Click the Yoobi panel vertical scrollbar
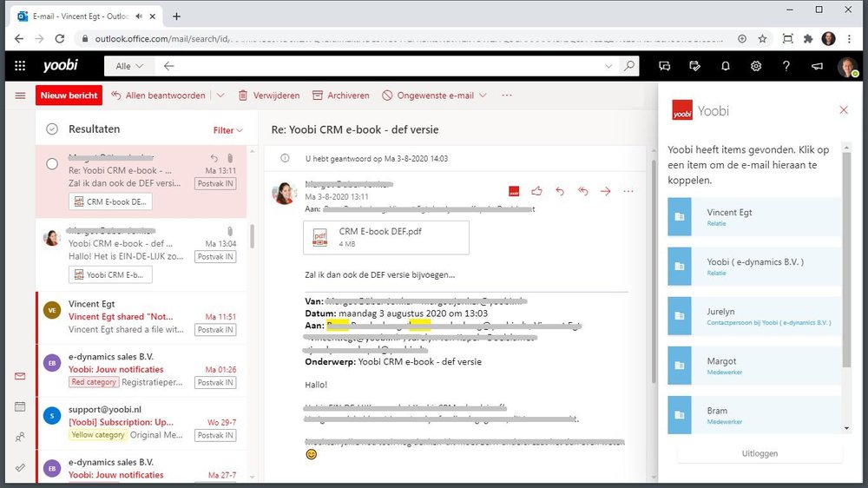868x488 pixels. 846,258
